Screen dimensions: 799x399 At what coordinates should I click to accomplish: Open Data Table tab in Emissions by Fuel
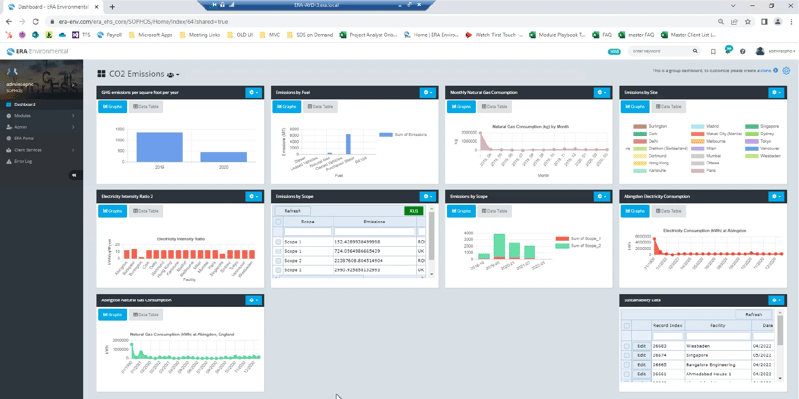click(x=320, y=107)
